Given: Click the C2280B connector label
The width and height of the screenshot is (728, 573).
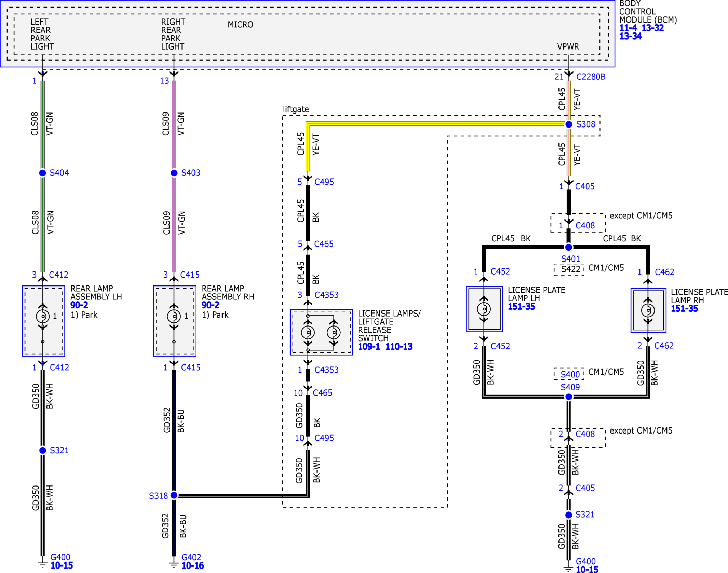Looking at the screenshot, I should [591, 77].
